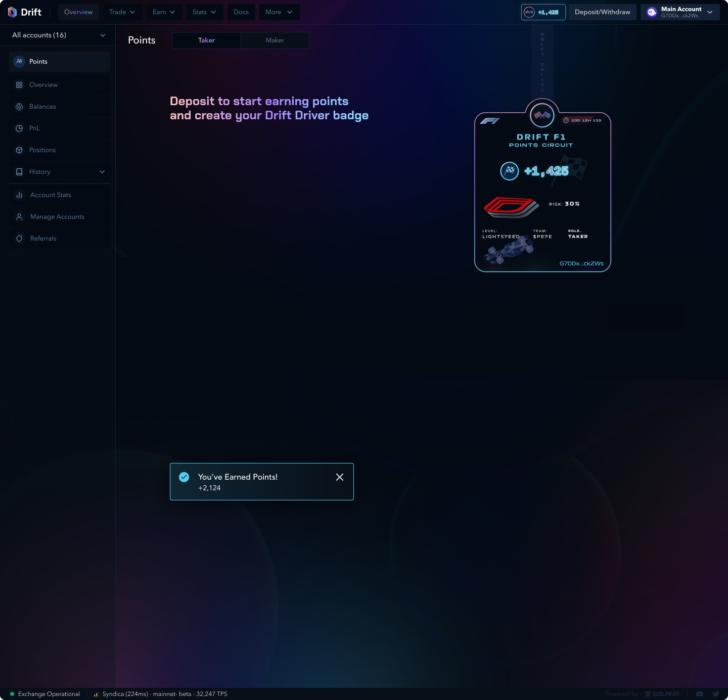Click the LIGHTSPEED level text on badge
The height and width of the screenshot is (700, 728).
coord(501,237)
